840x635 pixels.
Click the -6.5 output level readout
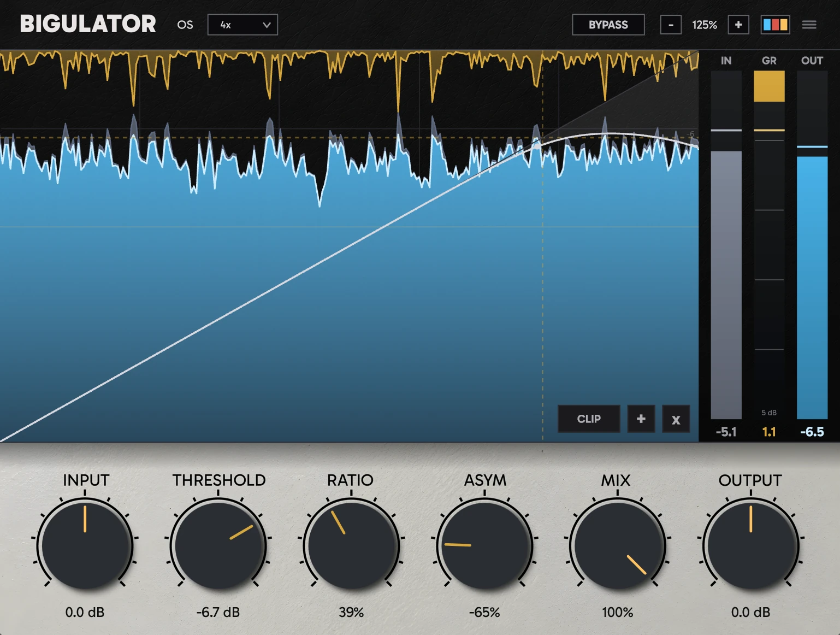(812, 432)
